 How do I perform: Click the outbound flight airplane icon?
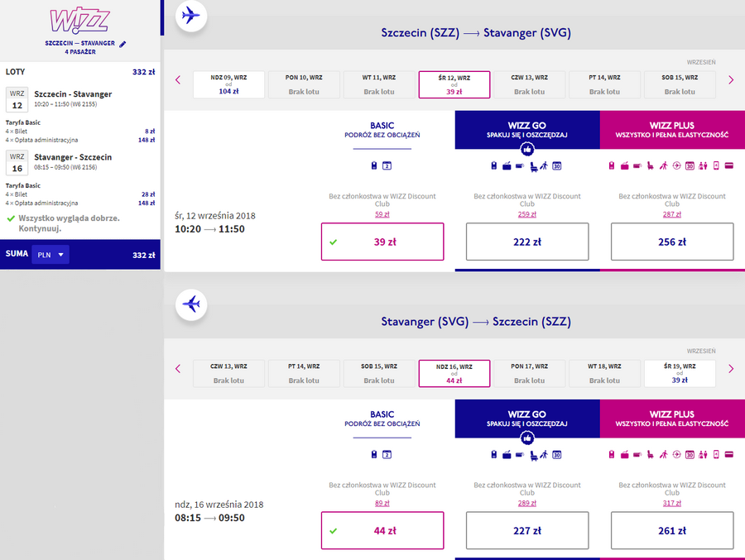191,16
